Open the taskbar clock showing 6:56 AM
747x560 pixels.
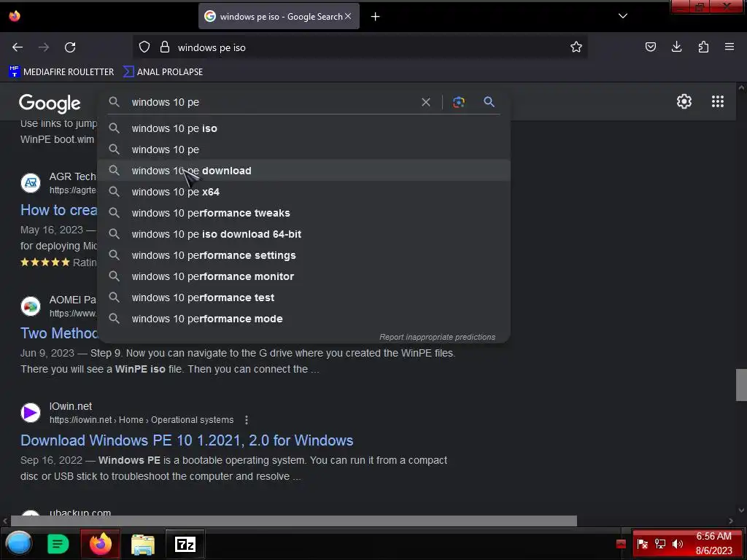click(x=713, y=543)
